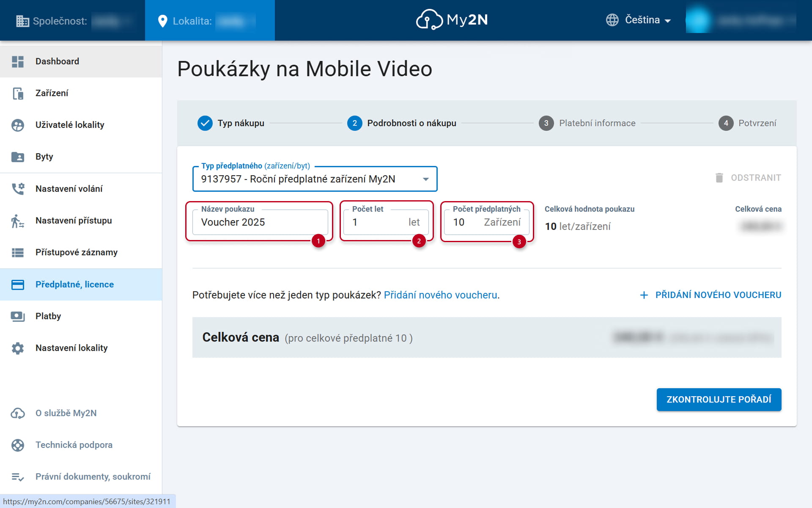This screenshot has width=812, height=508.
Task: Click the Nastavení volání phone icon
Action: 18,189
